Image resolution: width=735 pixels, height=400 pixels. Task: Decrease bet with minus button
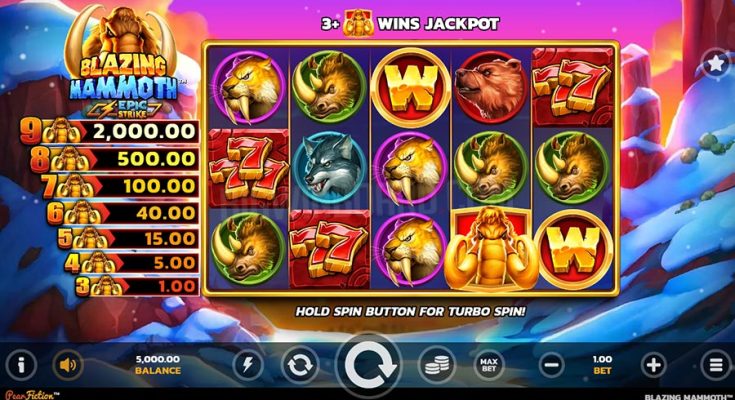tap(551, 364)
